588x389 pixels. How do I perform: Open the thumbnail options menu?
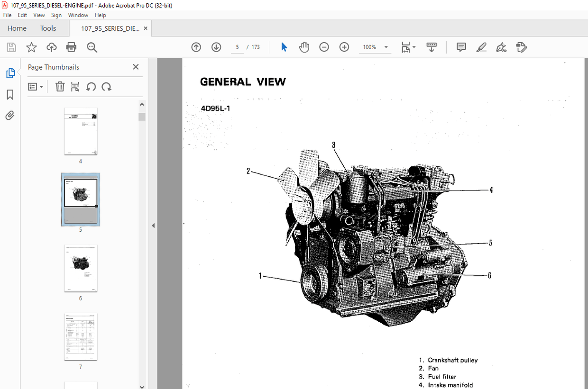pos(36,86)
